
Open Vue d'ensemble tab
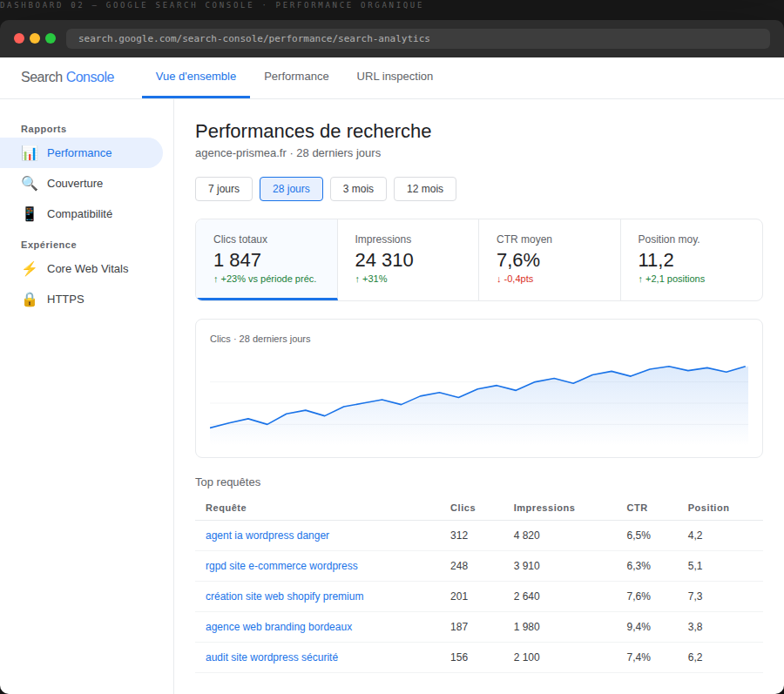[x=196, y=77]
